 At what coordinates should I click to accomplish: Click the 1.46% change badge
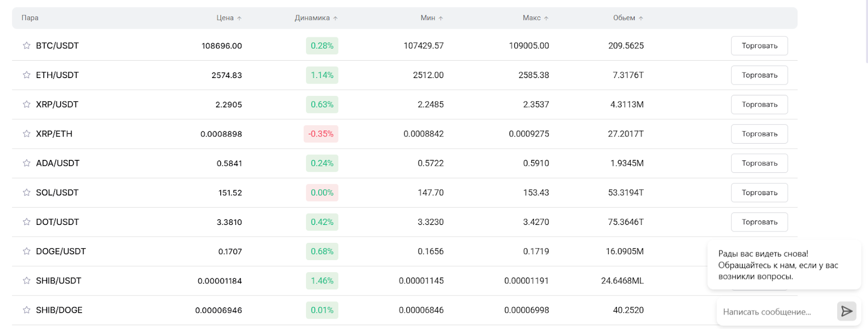[322, 280]
